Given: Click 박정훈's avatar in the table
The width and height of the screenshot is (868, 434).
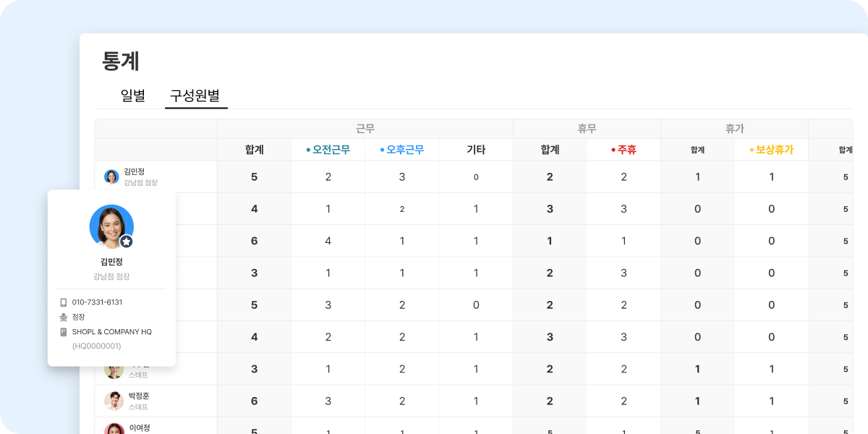Looking at the screenshot, I should [114, 401].
